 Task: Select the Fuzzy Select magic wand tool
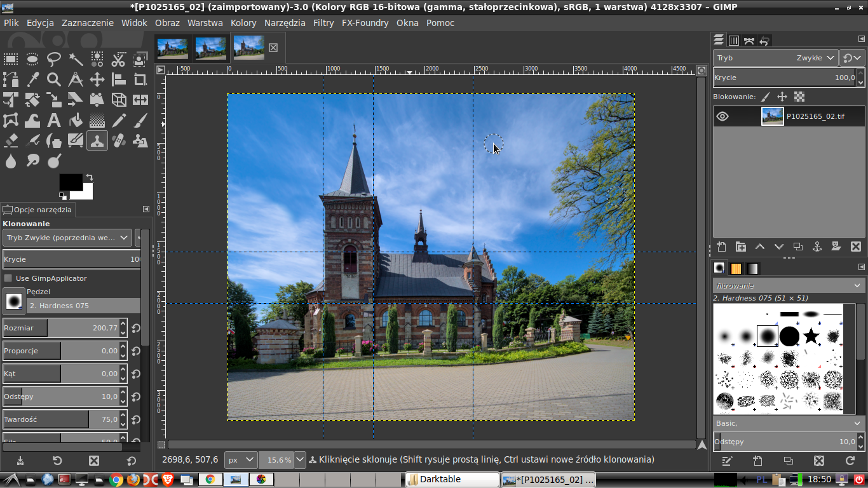click(76, 60)
